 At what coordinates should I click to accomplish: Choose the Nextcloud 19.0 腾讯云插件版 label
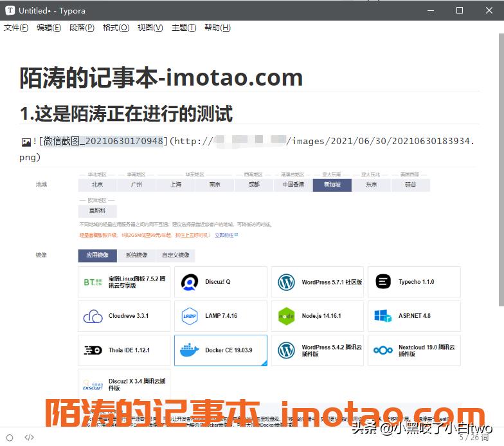click(427, 350)
